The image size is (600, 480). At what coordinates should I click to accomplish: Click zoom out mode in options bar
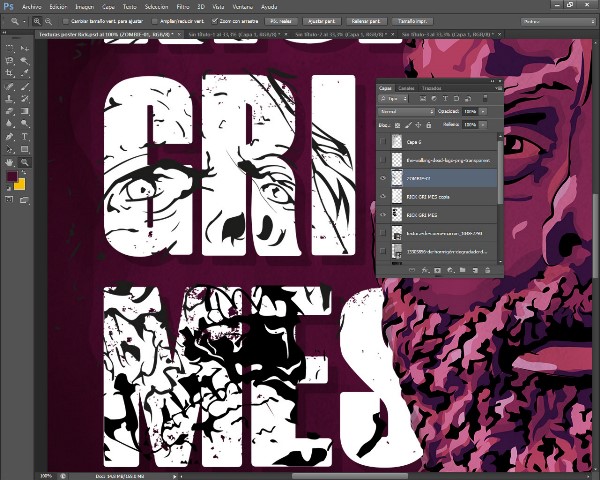48,21
